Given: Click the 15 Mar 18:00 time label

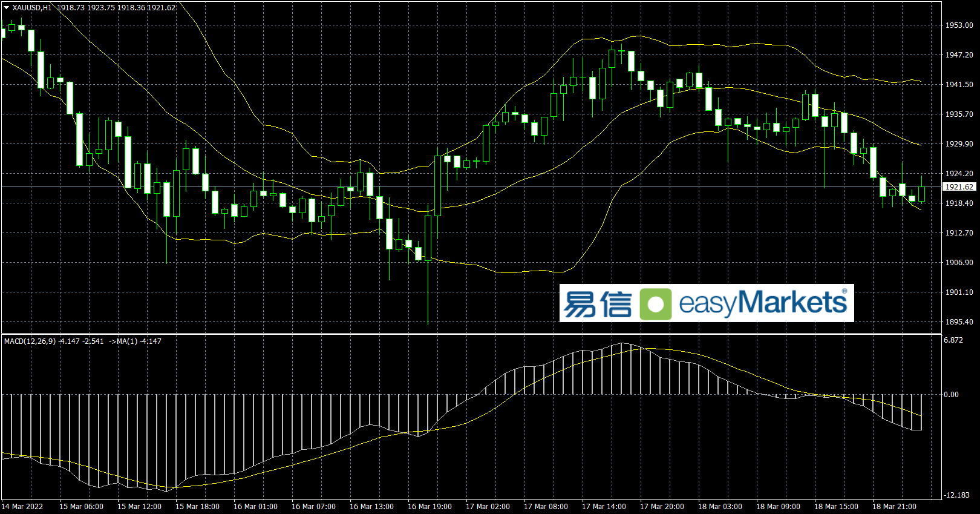Looking at the screenshot, I should (197, 507).
